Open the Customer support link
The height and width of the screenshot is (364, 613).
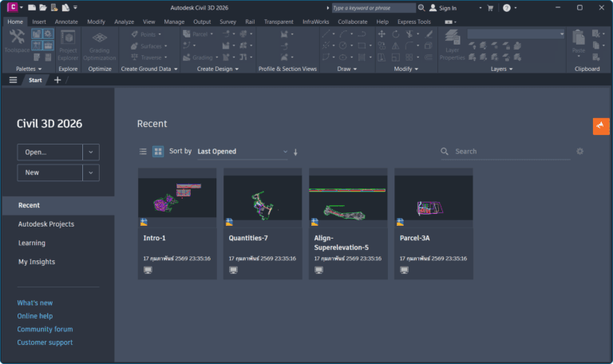click(x=45, y=342)
